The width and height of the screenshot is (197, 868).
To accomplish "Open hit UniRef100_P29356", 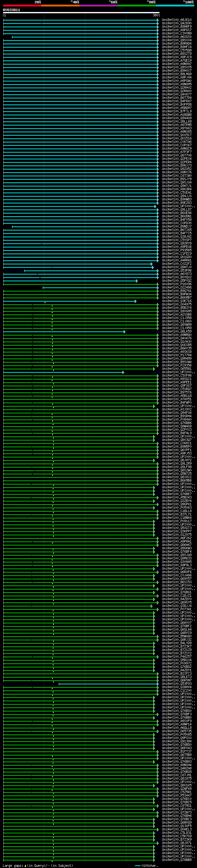I will pyautogui.click(x=176, y=365).
